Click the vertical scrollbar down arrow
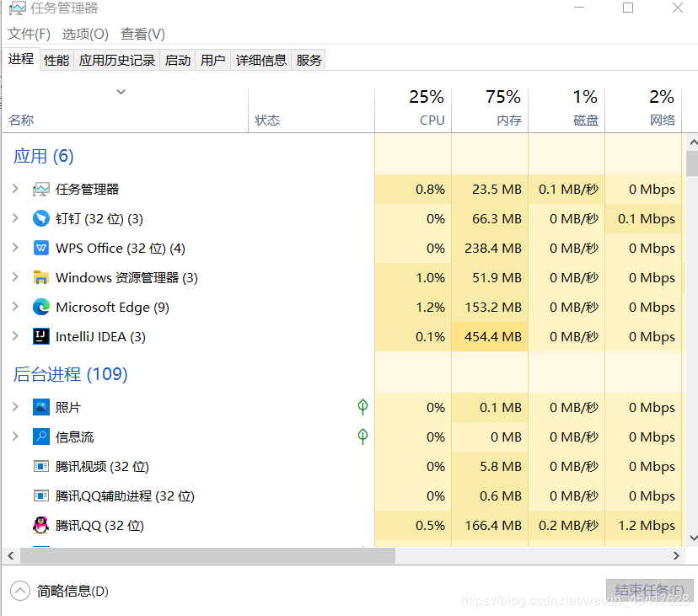The height and width of the screenshot is (616, 698). (693, 538)
